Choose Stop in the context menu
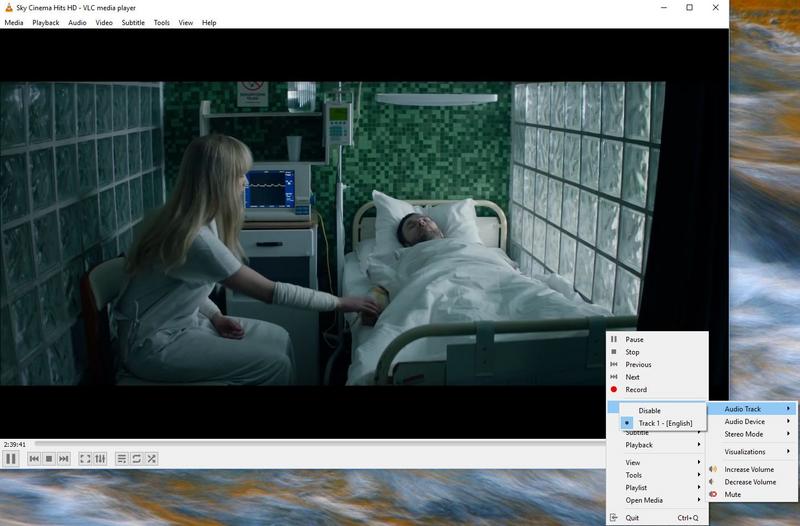The image size is (800, 526). coord(657,352)
